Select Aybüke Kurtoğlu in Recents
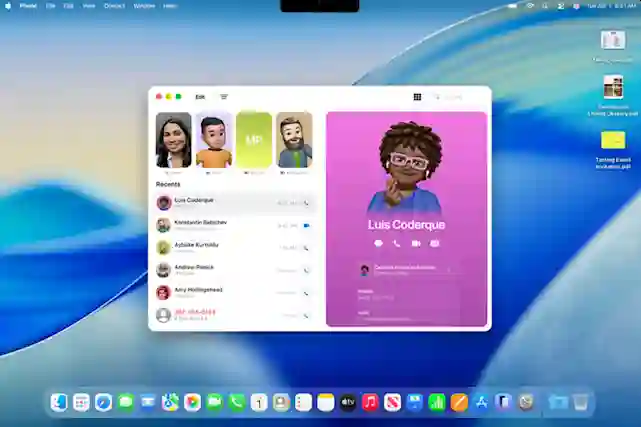641x427 pixels. tap(236, 248)
